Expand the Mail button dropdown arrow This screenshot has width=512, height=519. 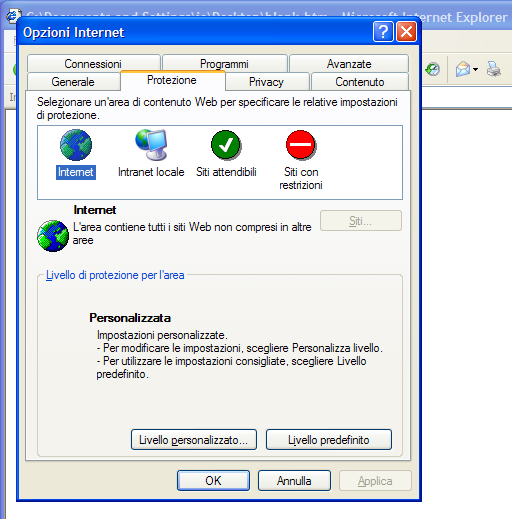point(475,69)
